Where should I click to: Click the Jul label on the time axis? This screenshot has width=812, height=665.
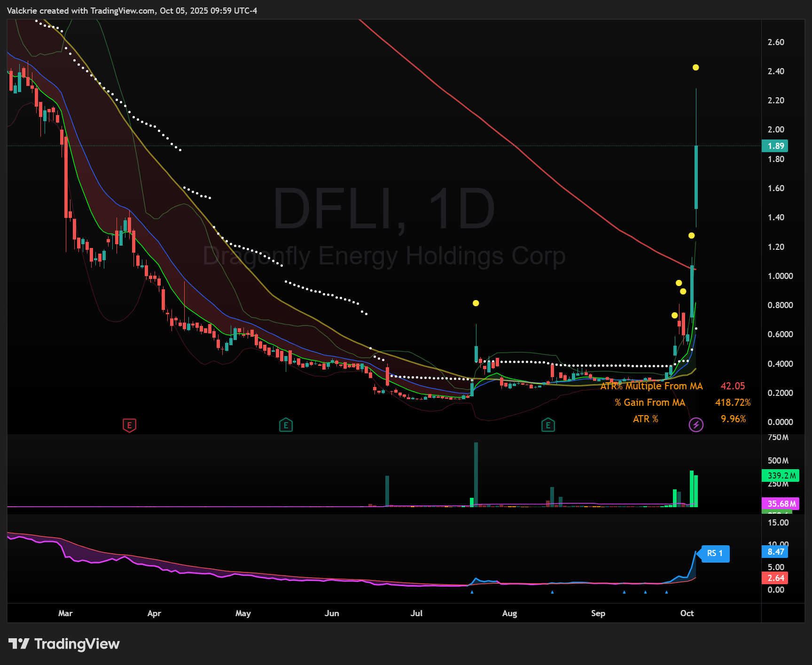[416, 613]
